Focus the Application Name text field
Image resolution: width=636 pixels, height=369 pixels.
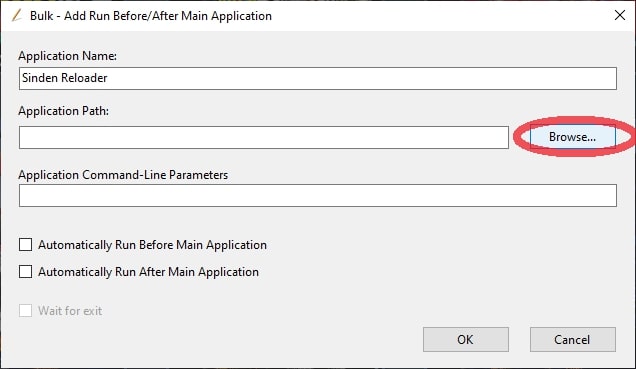[x=318, y=78]
